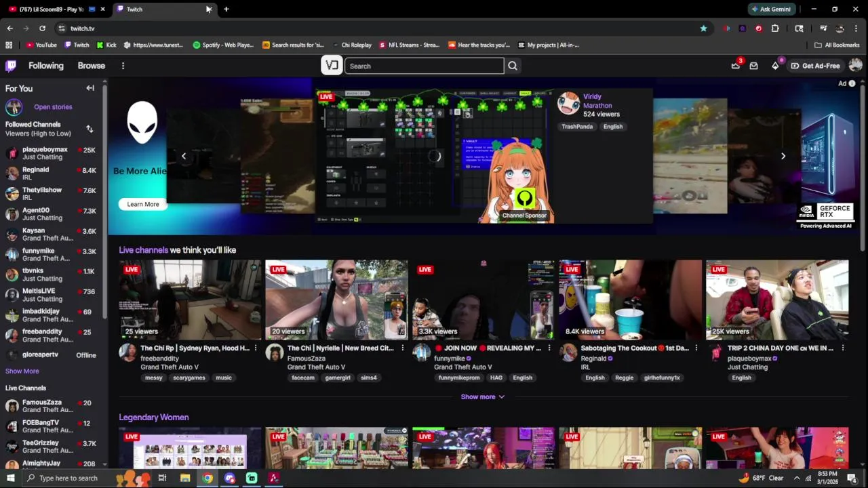Open stories link in sidebar
The image size is (868, 488).
[53, 107]
